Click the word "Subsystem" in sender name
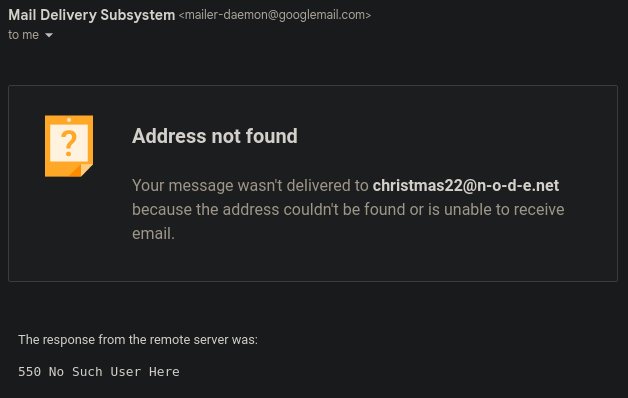Screen dimensions: 628x398 point(137,15)
